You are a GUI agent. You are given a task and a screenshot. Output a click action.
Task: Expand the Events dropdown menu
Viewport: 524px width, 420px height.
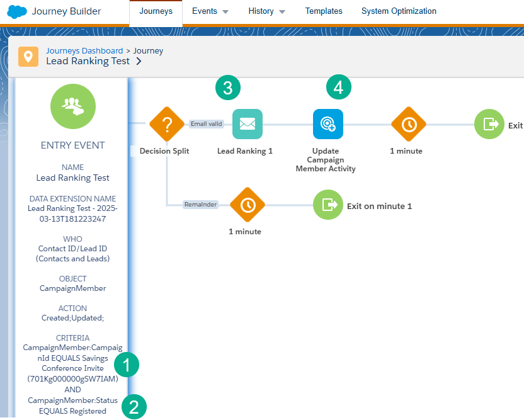(210, 11)
